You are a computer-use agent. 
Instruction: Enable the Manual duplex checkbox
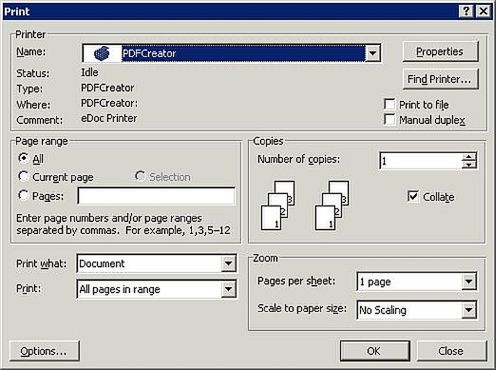tap(389, 119)
